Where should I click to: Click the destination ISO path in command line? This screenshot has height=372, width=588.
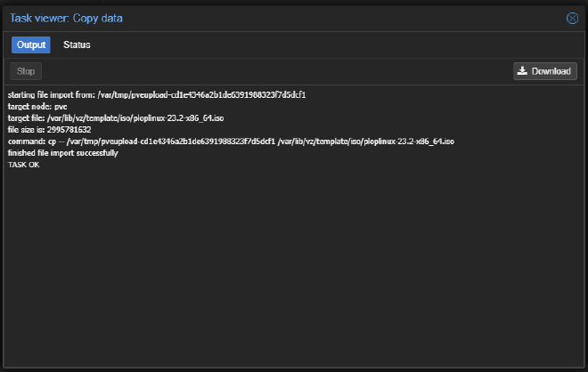tap(363, 142)
